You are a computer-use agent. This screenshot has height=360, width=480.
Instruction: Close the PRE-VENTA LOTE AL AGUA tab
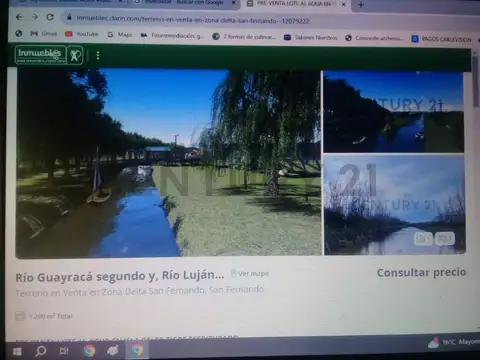click(x=343, y=4)
